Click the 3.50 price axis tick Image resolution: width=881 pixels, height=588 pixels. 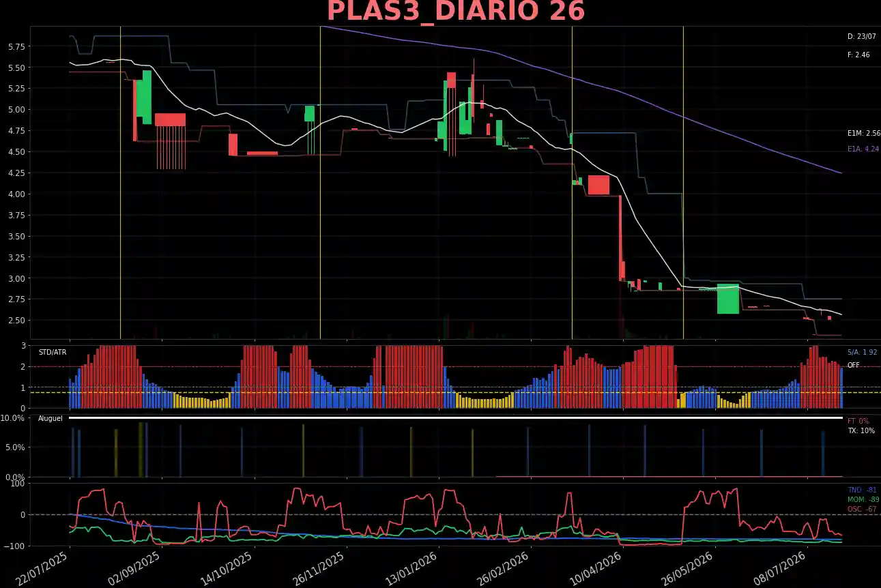(x=16, y=237)
